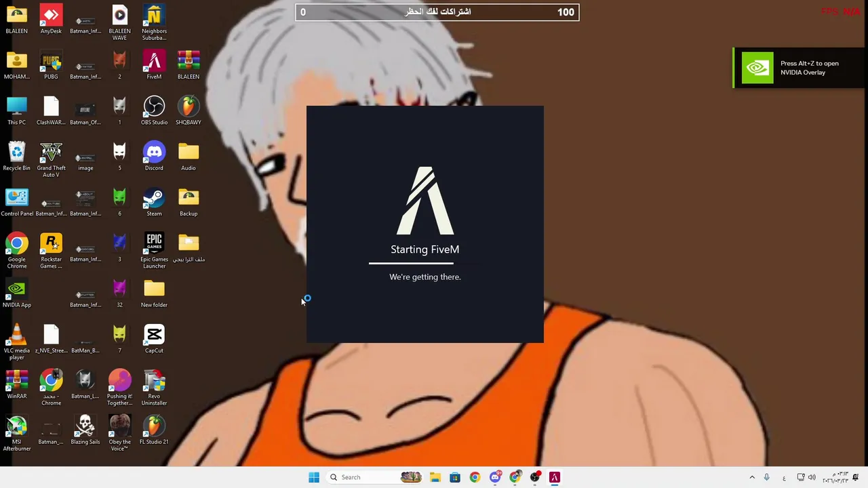Open Epic Games Launcher shortcut

tap(154, 251)
